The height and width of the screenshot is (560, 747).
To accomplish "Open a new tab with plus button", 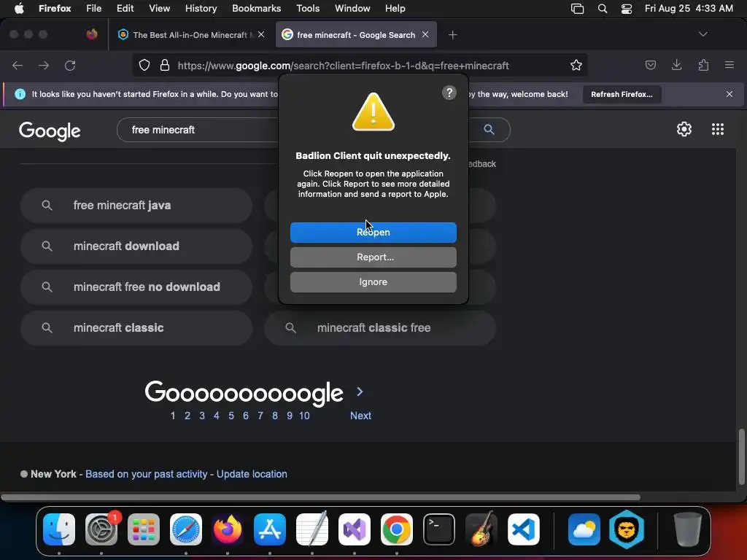I will coord(452,35).
